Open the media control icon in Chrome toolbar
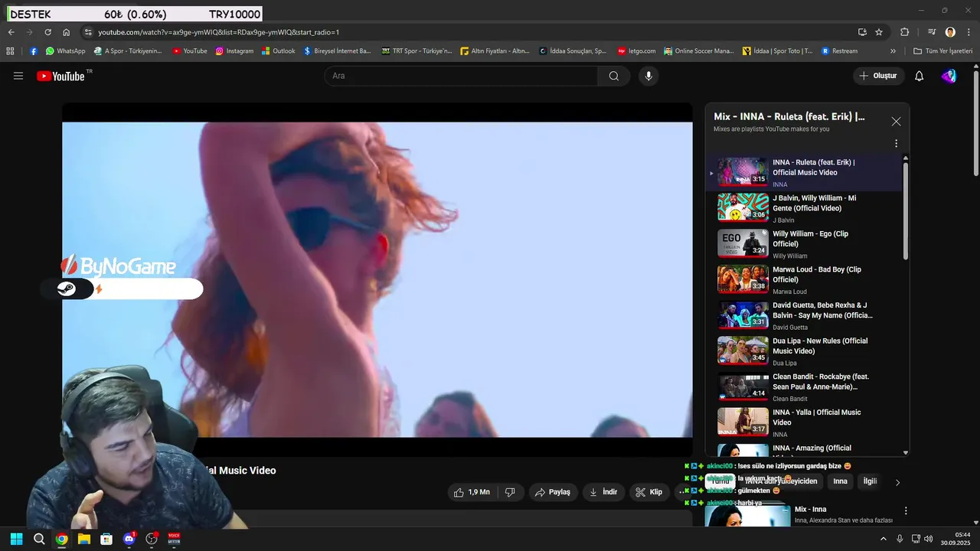 (932, 32)
